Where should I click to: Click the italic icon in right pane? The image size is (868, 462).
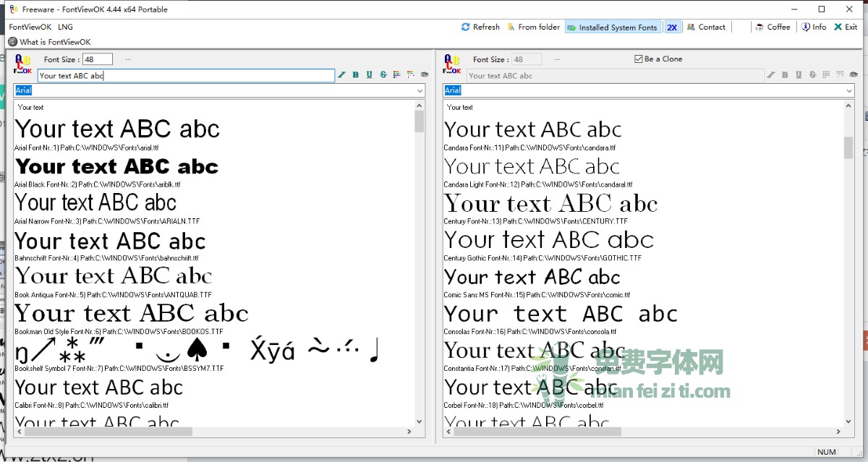coord(771,75)
